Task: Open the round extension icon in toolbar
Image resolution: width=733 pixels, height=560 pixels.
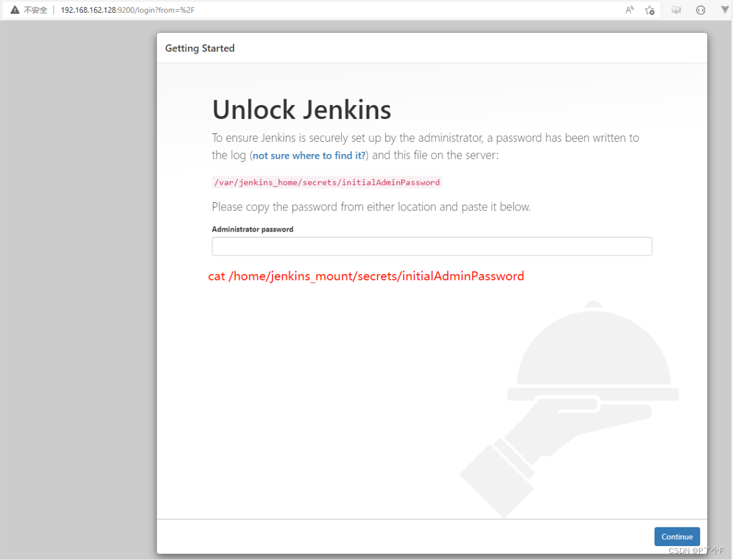Action: [x=701, y=10]
